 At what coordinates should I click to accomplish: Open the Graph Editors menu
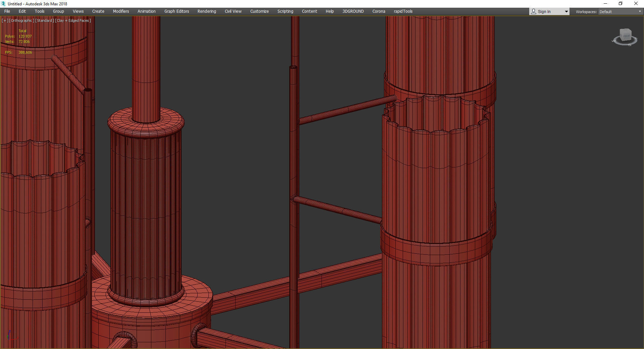click(177, 11)
